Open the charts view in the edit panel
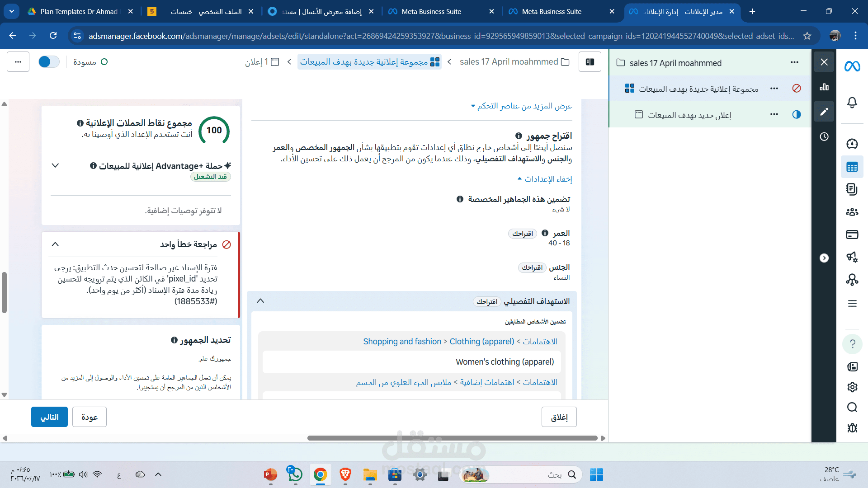The width and height of the screenshot is (868, 488). pyautogui.click(x=824, y=87)
